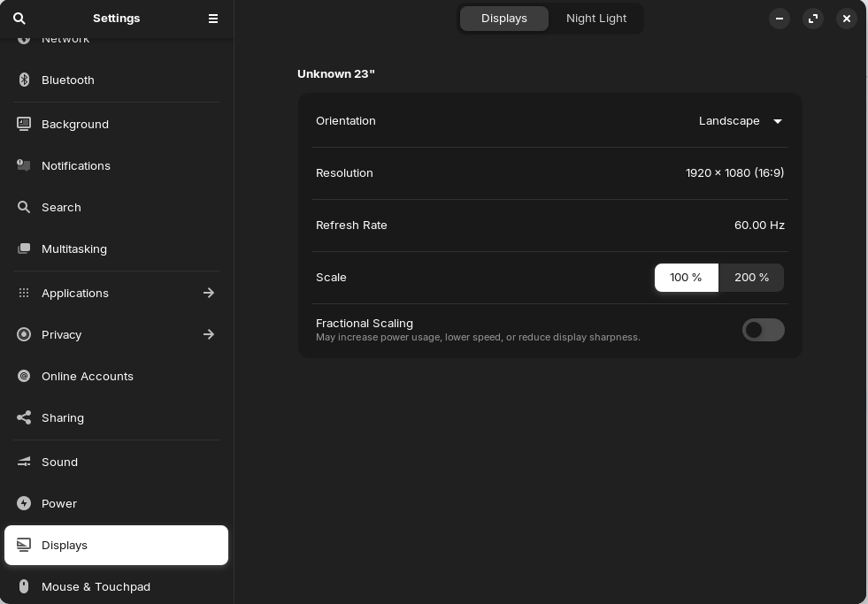The width and height of the screenshot is (868, 604).
Task: Click the Bluetooth icon in the sidebar
Action: pos(24,80)
